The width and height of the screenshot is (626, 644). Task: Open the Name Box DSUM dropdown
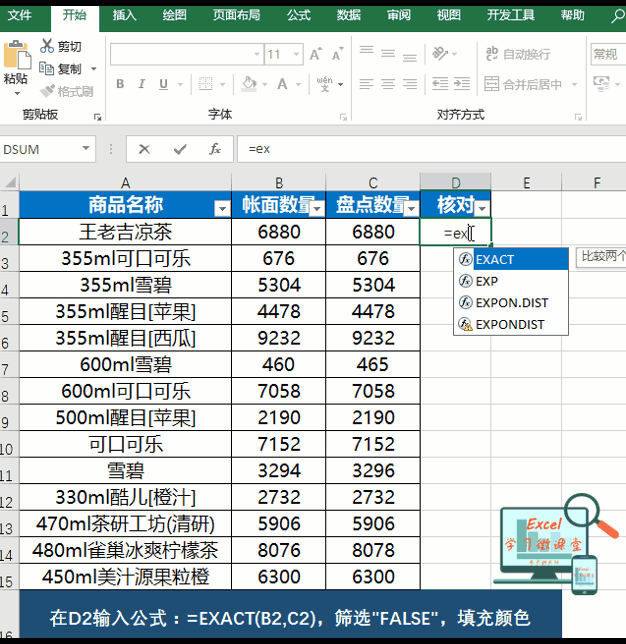85,148
